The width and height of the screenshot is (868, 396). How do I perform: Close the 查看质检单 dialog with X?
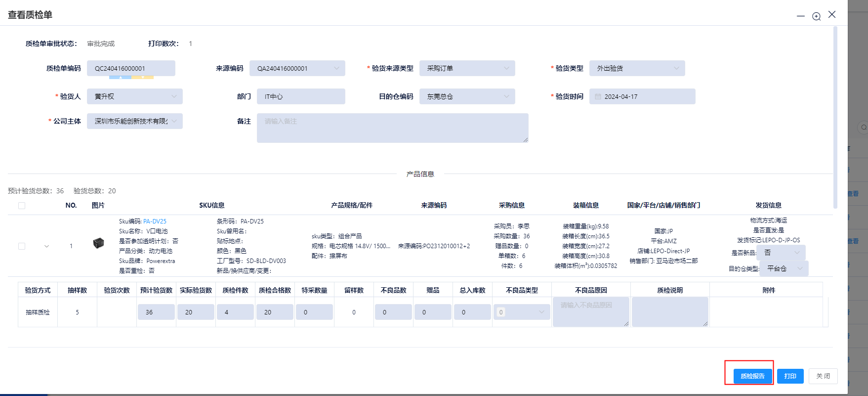(x=832, y=15)
